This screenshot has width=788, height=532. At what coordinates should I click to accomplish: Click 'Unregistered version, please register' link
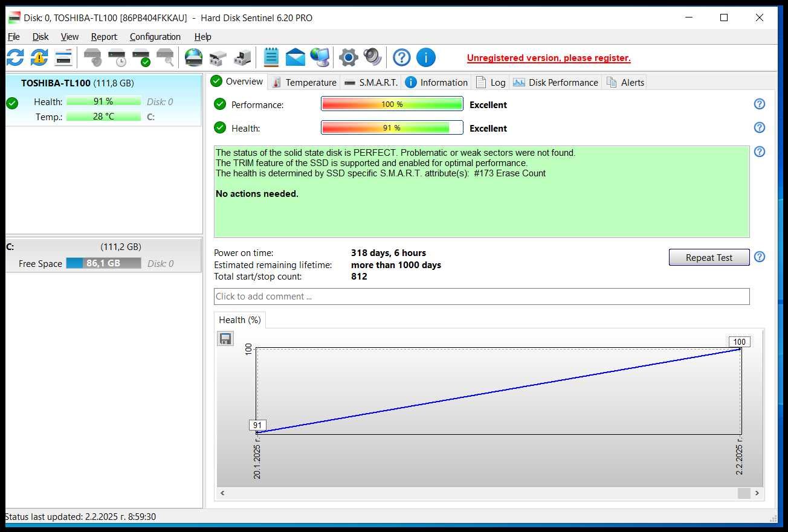click(x=549, y=58)
